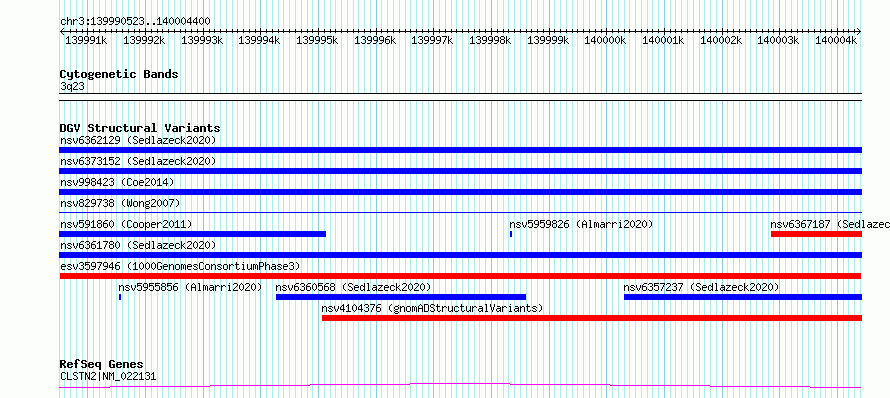This screenshot has width=890, height=398.
Task: Click the 139991k ruler tick label
Action: [x=86, y=40]
